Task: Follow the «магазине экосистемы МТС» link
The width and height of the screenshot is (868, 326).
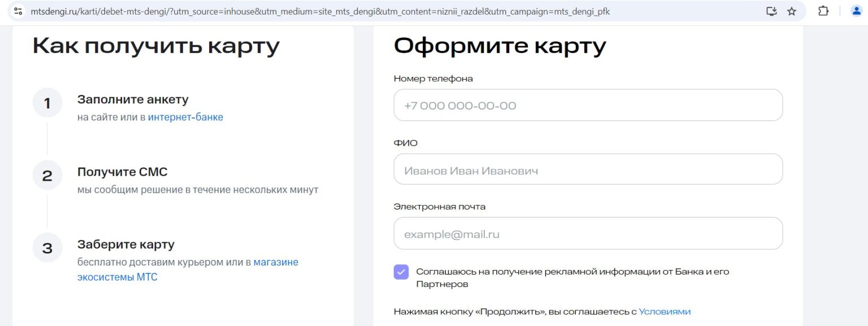Action: point(276,263)
